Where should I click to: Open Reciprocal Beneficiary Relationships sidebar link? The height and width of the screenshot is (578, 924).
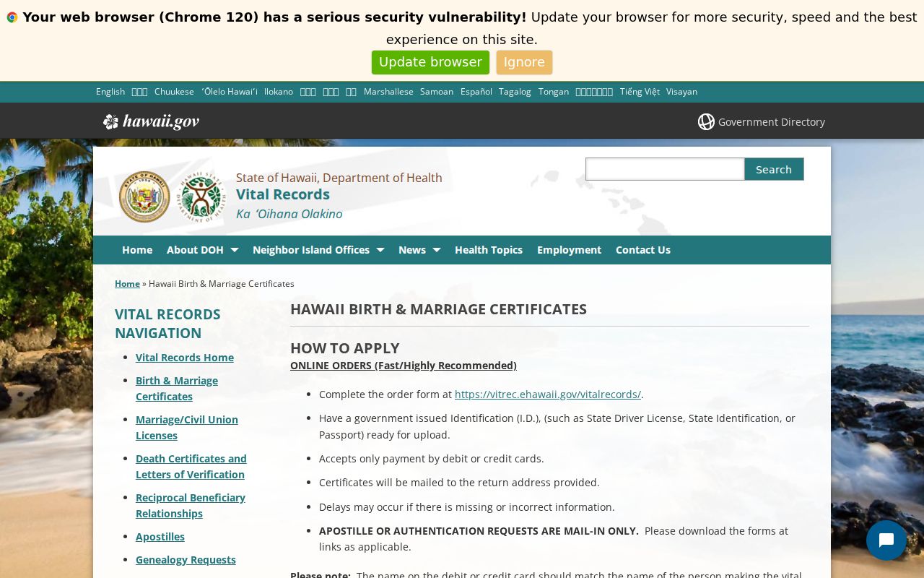191,506
